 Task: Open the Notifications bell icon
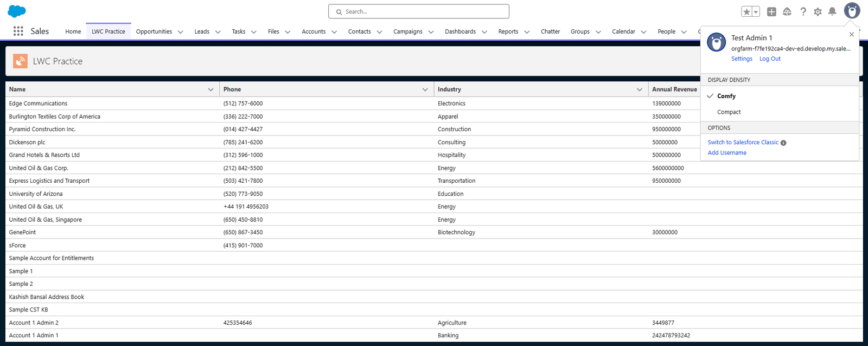832,12
